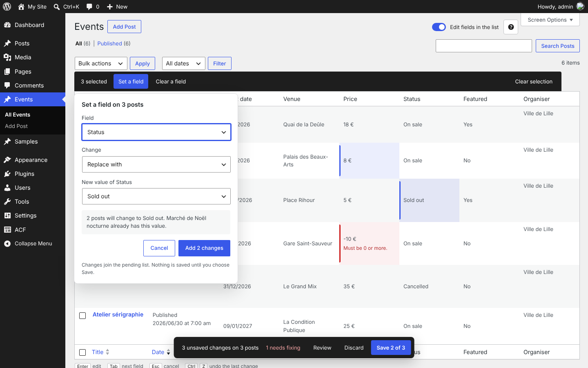Open Media in the sidebar

pyautogui.click(x=33, y=57)
